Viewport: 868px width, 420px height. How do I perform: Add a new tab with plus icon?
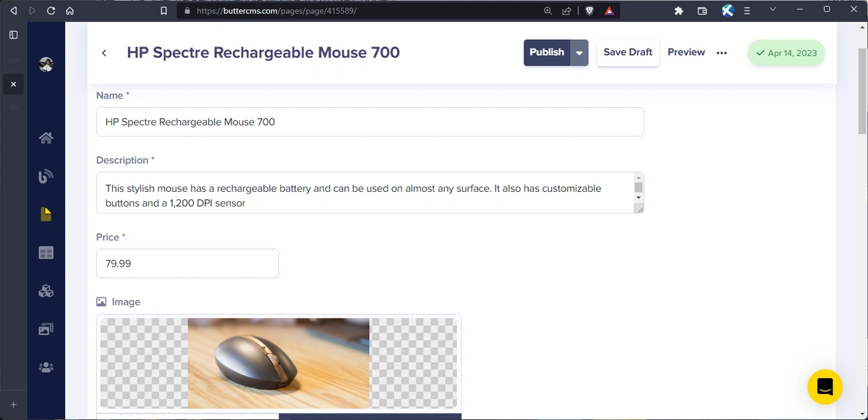(x=13, y=404)
